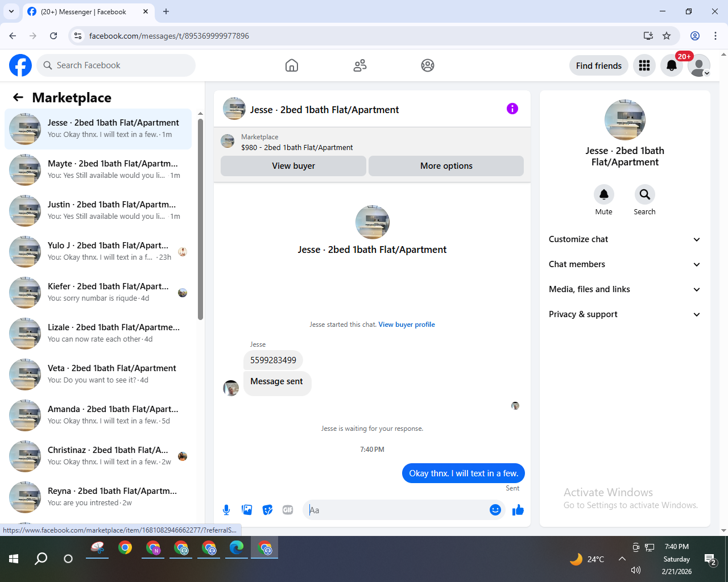The width and height of the screenshot is (728, 582).
Task: Expand Privacy & support section
Action: click(x=625, y=314)
